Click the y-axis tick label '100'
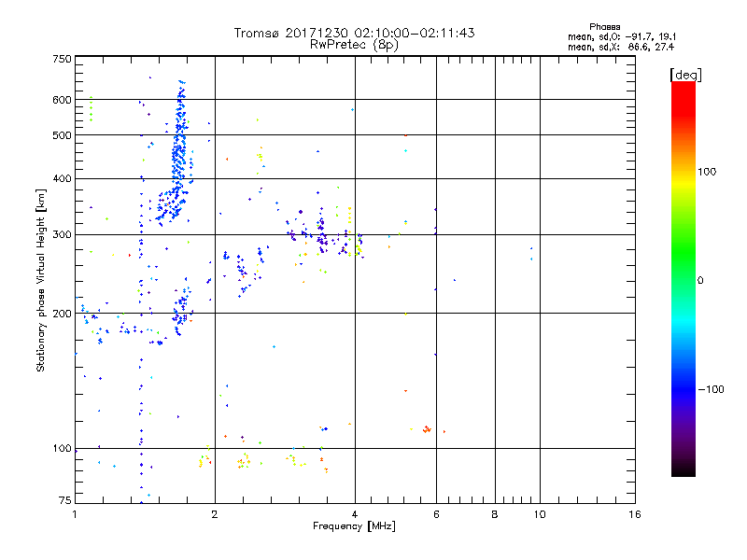The height and width of the screenshot is (560, 747). (62, 449)
